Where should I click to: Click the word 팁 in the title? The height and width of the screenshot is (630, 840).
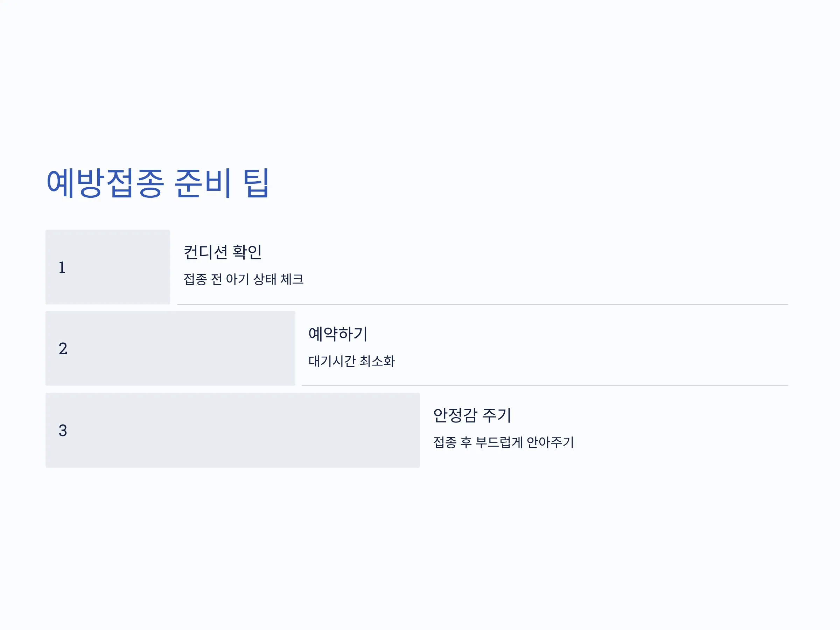pyautogui.click(x=256, y=183)
